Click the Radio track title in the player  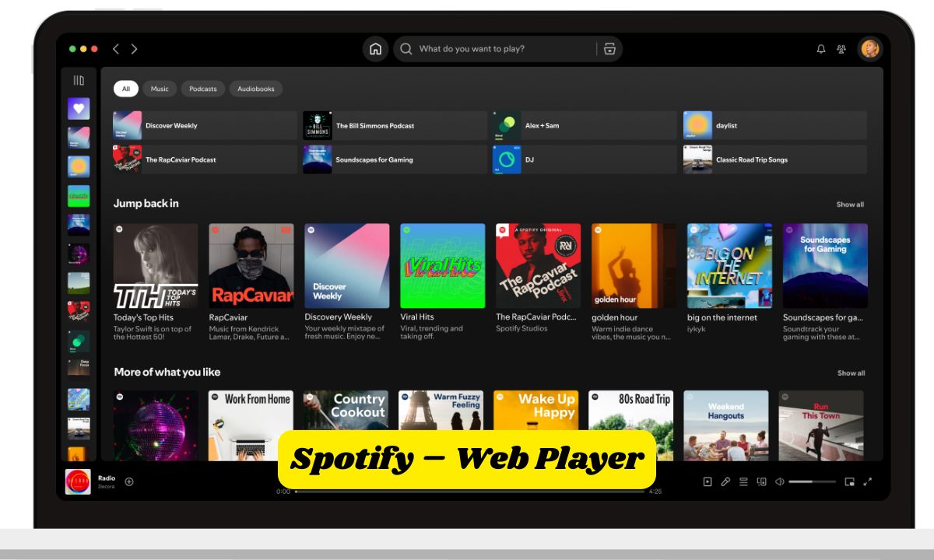click(x=107, y=478)
